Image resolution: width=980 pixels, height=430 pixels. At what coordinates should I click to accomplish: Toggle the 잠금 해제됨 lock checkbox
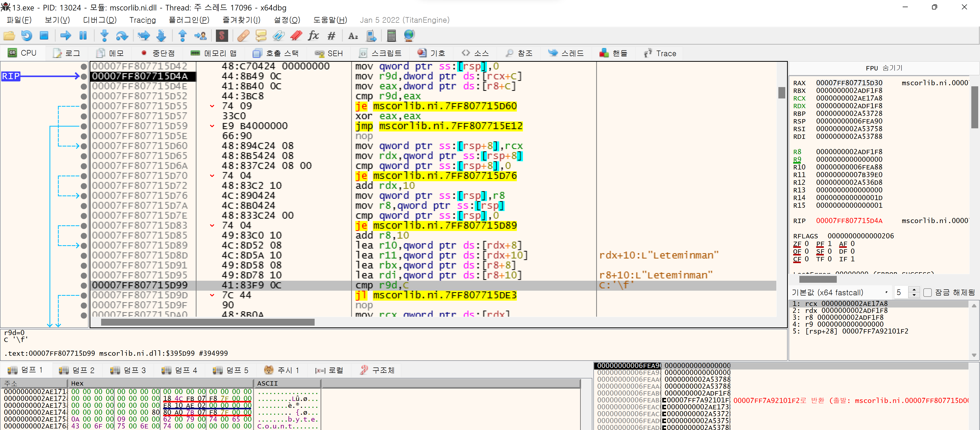tap(927, 293)
